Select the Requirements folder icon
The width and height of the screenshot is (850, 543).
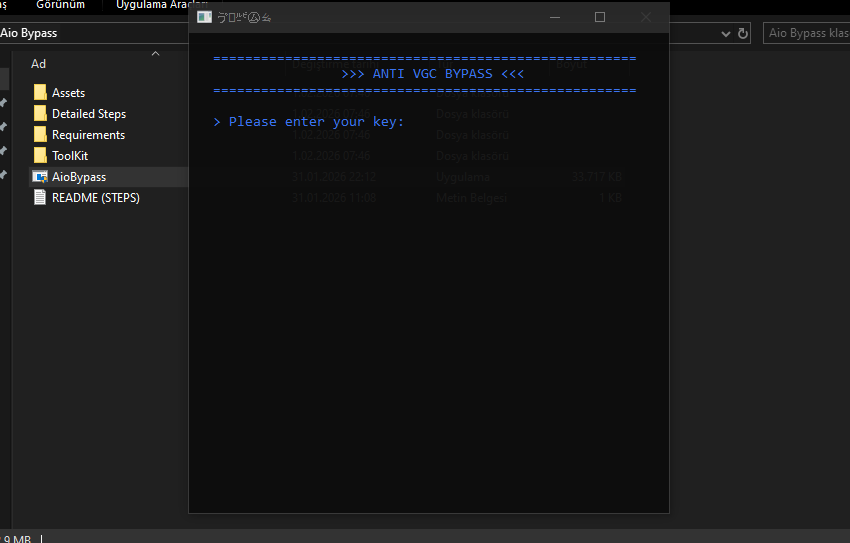click(x=40, y=134)
